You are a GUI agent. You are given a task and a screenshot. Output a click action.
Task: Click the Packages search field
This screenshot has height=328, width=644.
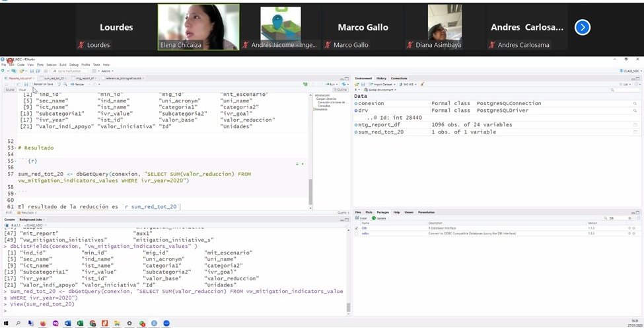coord(618,218)
